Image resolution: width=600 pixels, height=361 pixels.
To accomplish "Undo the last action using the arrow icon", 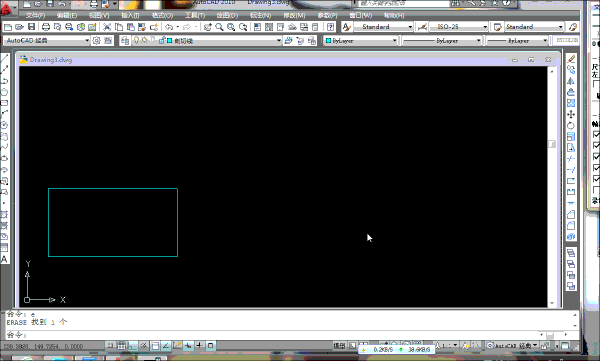I will click(x=169, y=27).
